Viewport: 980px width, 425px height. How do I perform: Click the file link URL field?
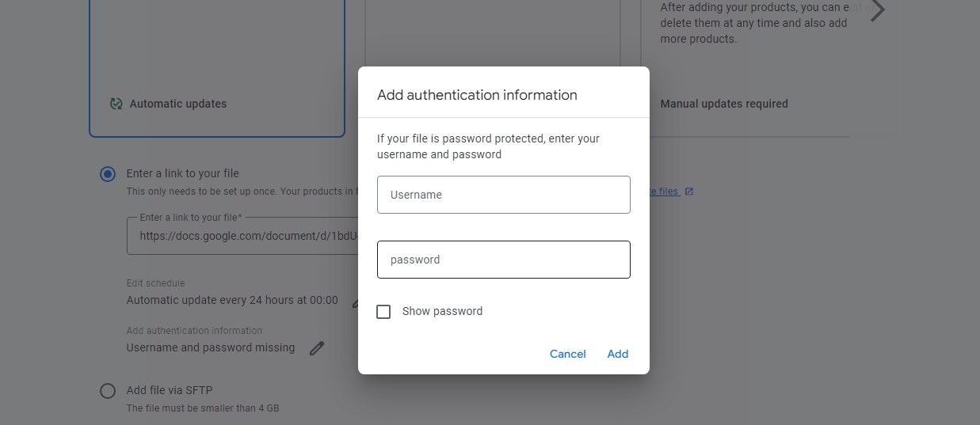coord(242,236)
